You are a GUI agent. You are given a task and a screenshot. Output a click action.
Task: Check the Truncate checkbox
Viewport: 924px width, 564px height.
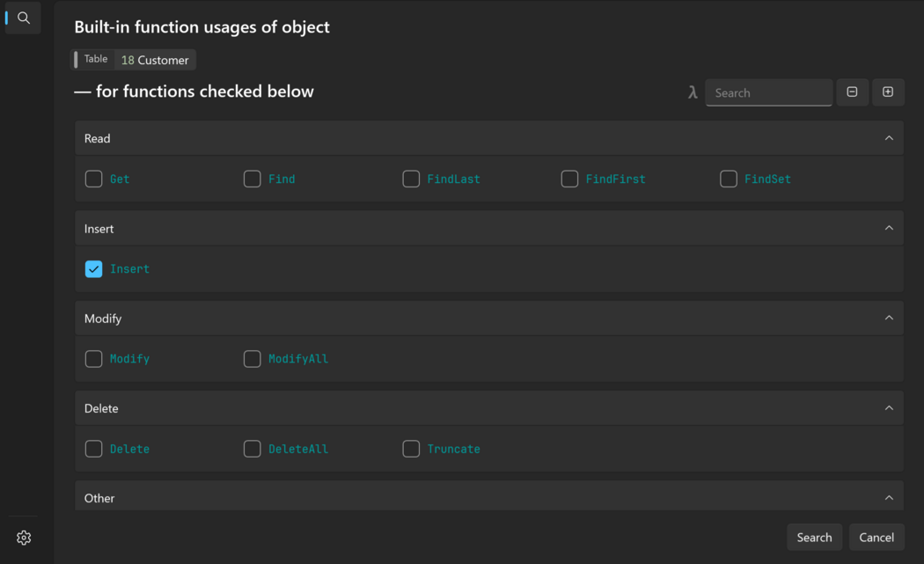[411, 449]
